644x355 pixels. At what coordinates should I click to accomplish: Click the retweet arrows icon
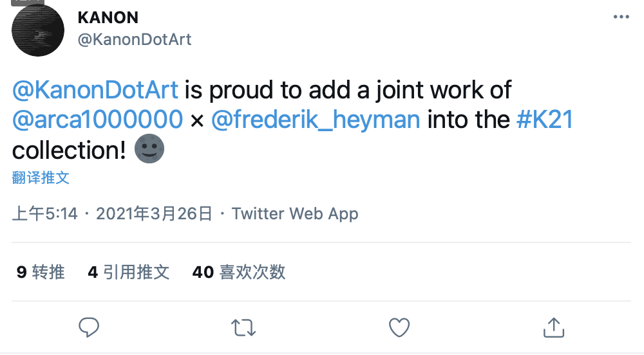[x=243, y=328]
